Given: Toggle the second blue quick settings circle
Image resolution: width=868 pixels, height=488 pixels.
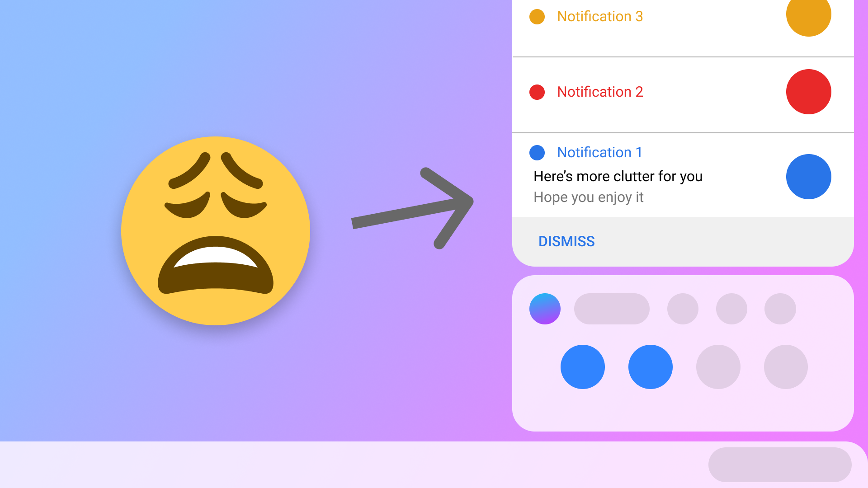Looking at the screenshot, I should [651, 367].
